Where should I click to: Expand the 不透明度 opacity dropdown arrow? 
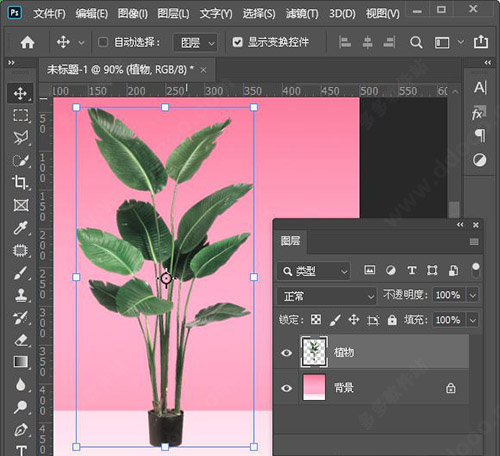(x=473, y=295)
